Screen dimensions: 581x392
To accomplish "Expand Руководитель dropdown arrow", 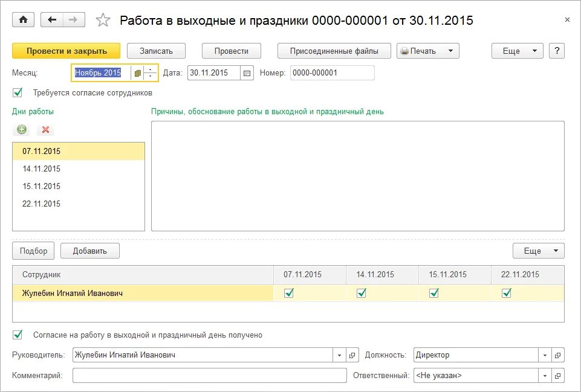I will (339, 355).
